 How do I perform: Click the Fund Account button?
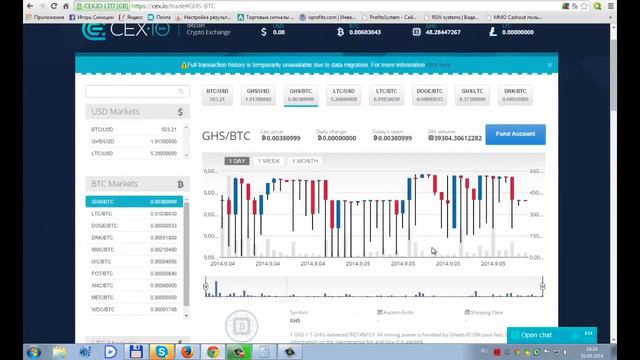pyautogui.click(x=516, y=134)
